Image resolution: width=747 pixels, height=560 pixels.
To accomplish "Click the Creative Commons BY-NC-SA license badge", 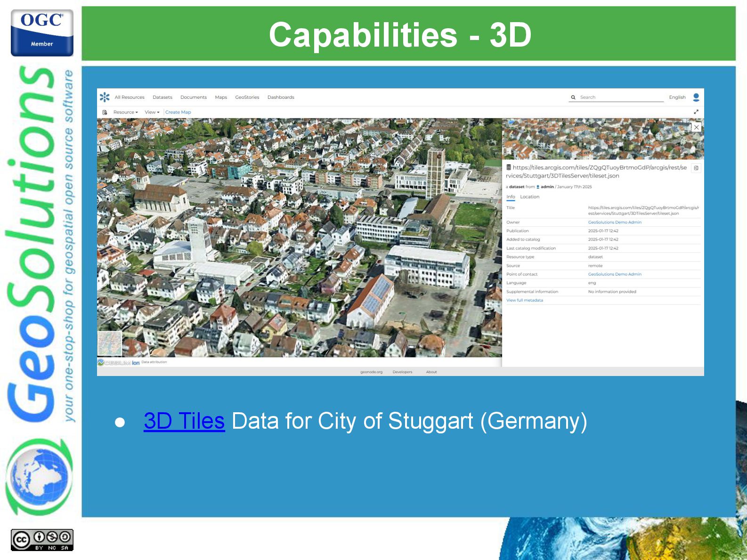I will (42, 540).
